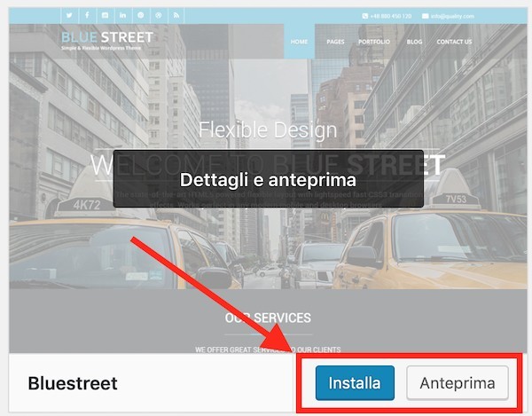Click the phone icon beside the number
532x416 pixels.
click(365, 16)
